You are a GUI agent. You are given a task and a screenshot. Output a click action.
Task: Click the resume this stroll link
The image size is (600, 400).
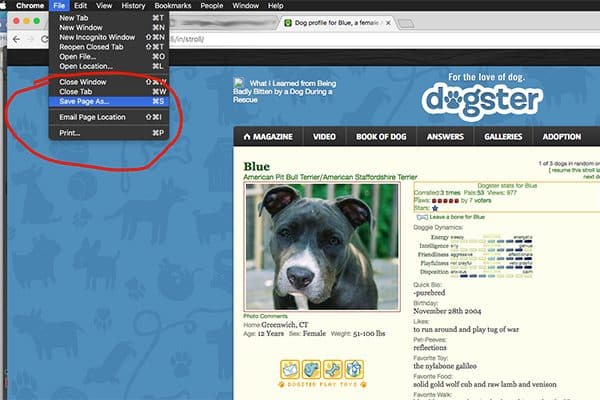coord(575,170)
